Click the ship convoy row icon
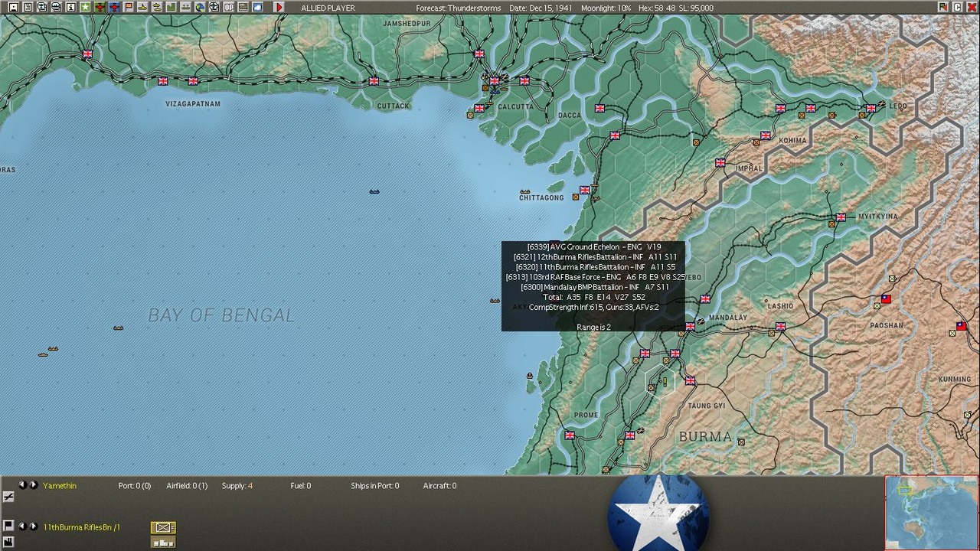The width and height of the screenshot is (980, 551). 186,7
